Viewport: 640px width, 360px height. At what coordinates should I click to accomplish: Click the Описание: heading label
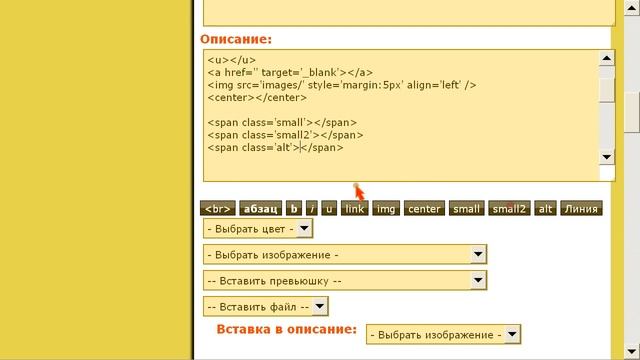tap(236, 39)
